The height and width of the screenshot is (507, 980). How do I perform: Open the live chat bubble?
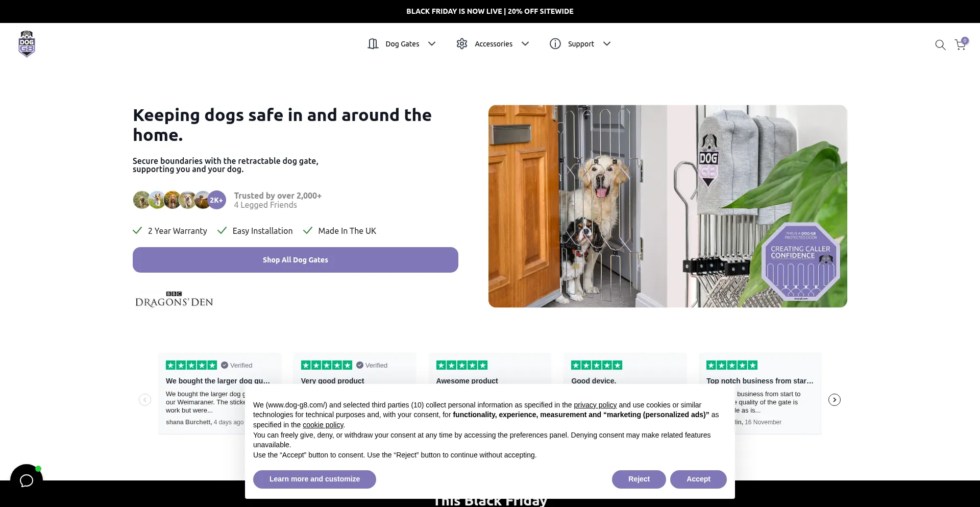pos(27,480)
